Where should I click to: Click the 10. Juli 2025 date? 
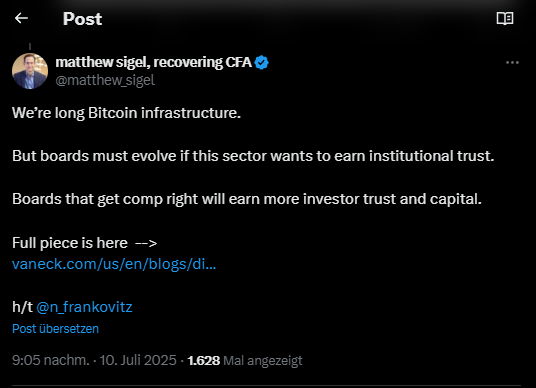tap(138, 360)
